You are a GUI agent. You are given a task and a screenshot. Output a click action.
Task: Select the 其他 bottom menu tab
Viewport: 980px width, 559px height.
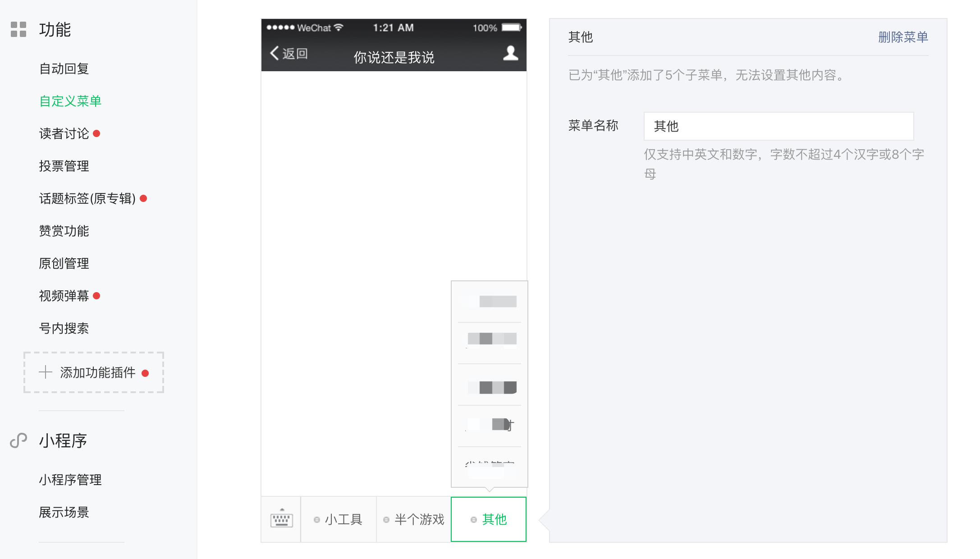(x=489, y=519)
